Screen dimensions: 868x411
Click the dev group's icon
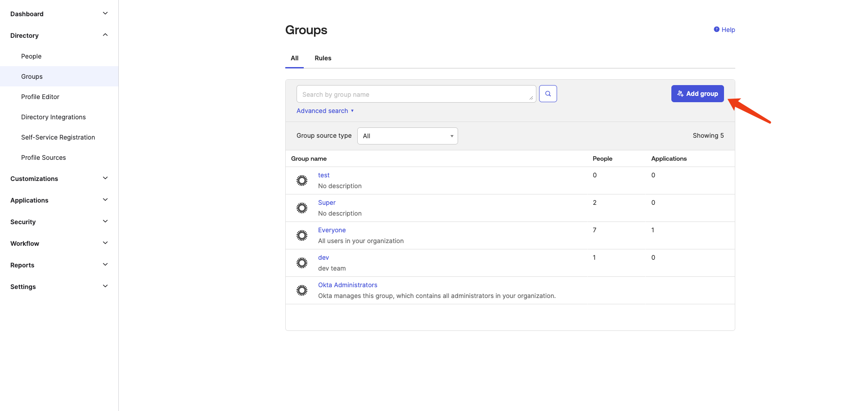[302, 263]
